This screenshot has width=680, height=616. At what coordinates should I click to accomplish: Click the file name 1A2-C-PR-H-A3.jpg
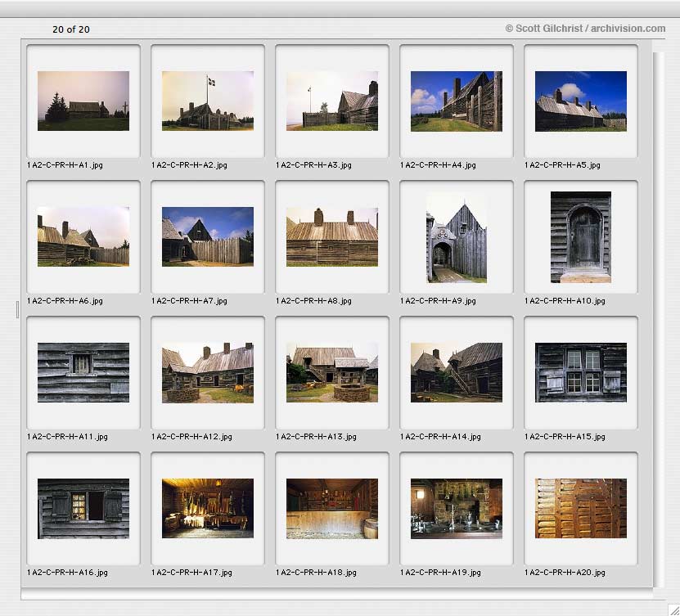pos(314,165)
